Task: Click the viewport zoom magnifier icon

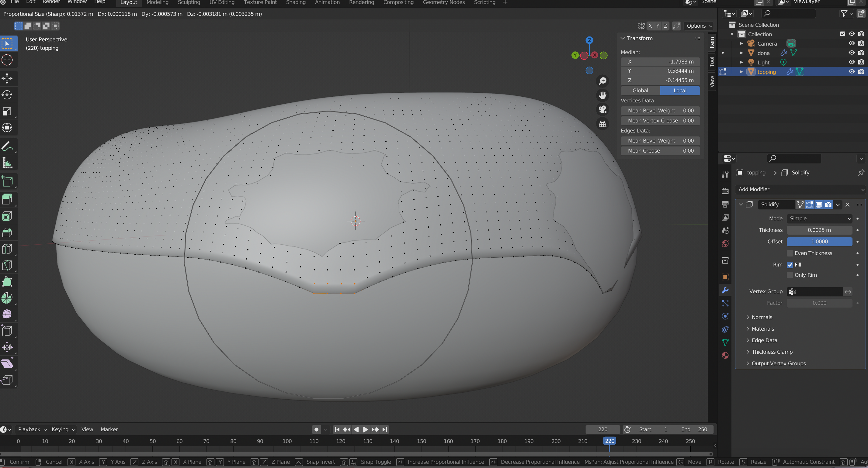Action: [x=602, y=81]
